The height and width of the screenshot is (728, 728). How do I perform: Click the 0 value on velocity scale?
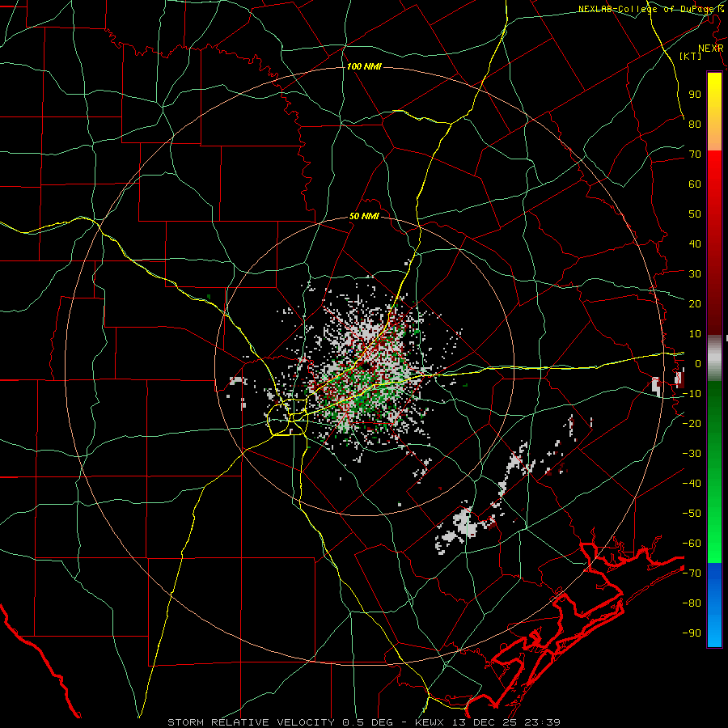[x=698, y=363]
